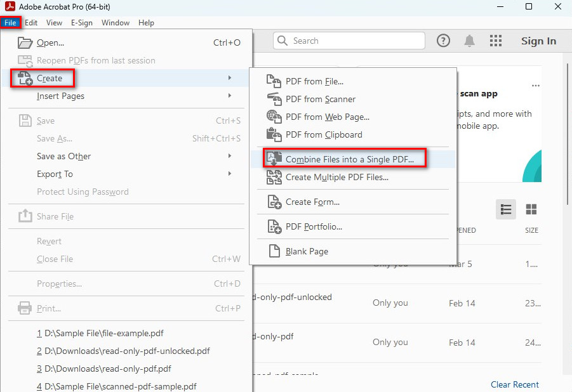The height and width of the screenshot is (392, 572).
Task: Open the apps waffle grid icon
Action: (x=496, y=41)
